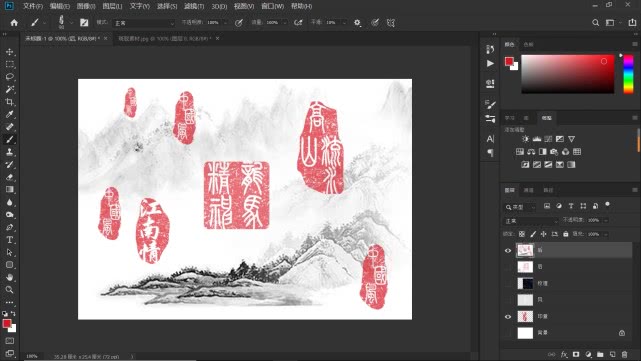
Task: Open the Character panel icon
Action: click(x=490, y=139)
